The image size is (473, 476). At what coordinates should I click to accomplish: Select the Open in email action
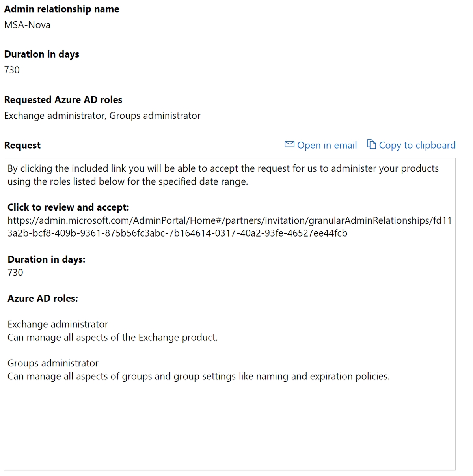tap(327, 145)
